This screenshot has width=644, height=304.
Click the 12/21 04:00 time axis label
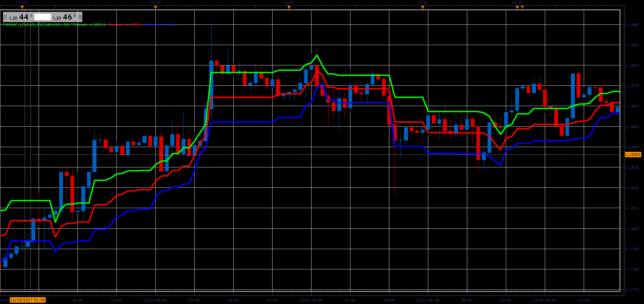(x=311, y=300)
